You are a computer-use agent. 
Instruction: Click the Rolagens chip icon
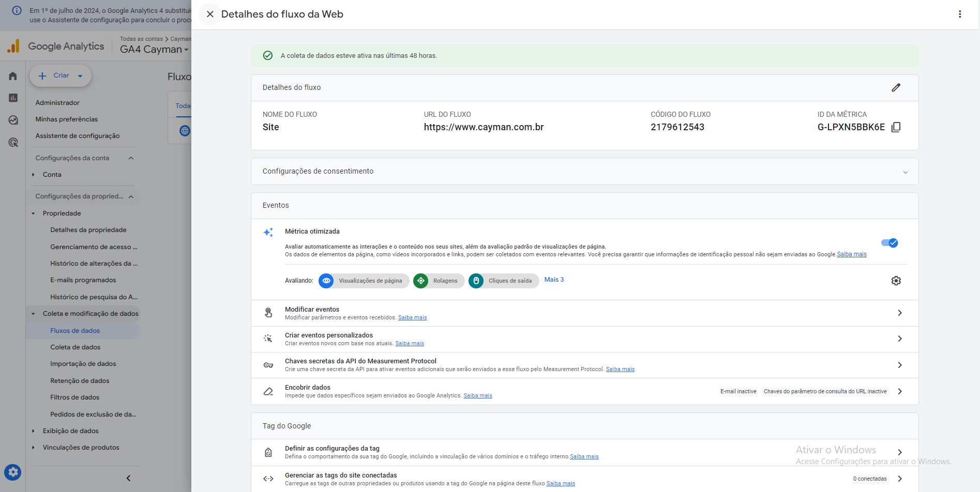[421, 281]
